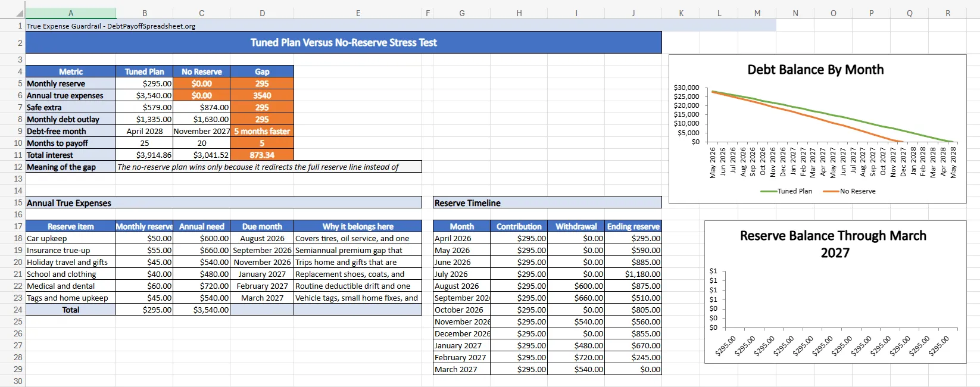Click the timeline 'Month' header cell
Viewport: 980px width, 387px height.
[462, 226]
